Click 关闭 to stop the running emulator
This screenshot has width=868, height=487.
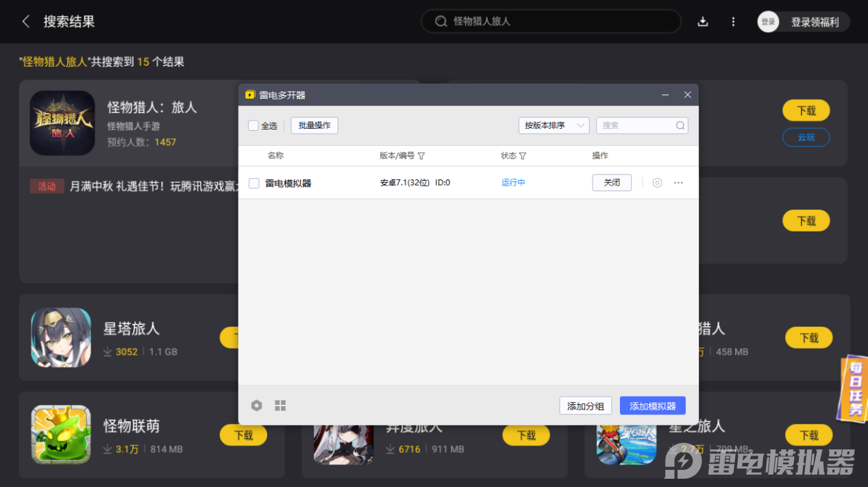click(611, 183)
